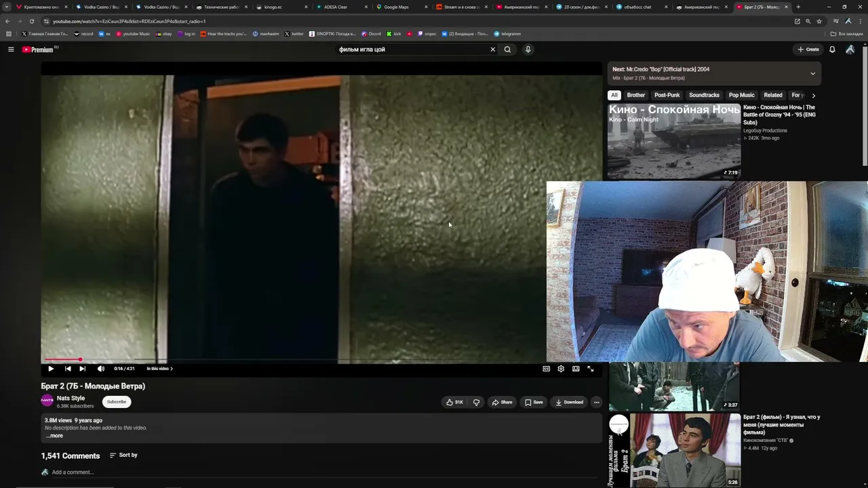Select the 'Soundtracks' filter chip

tap(704, 96)
